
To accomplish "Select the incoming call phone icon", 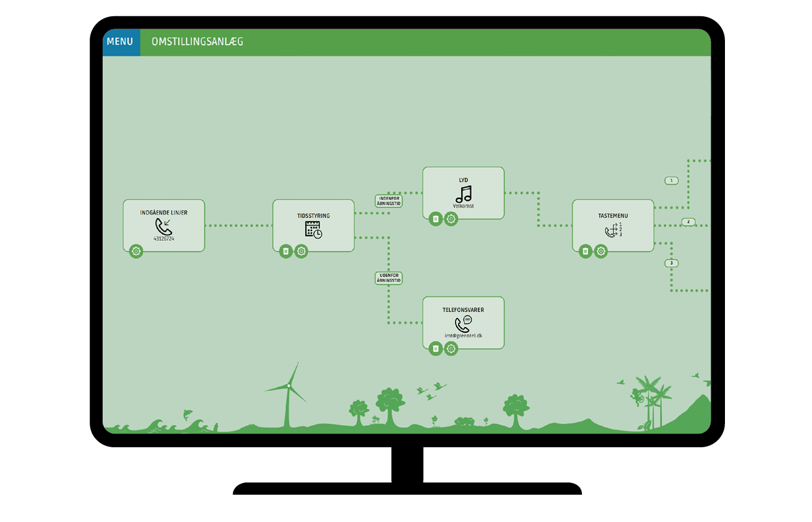I will pyautogui.click(x=164, y=226).
